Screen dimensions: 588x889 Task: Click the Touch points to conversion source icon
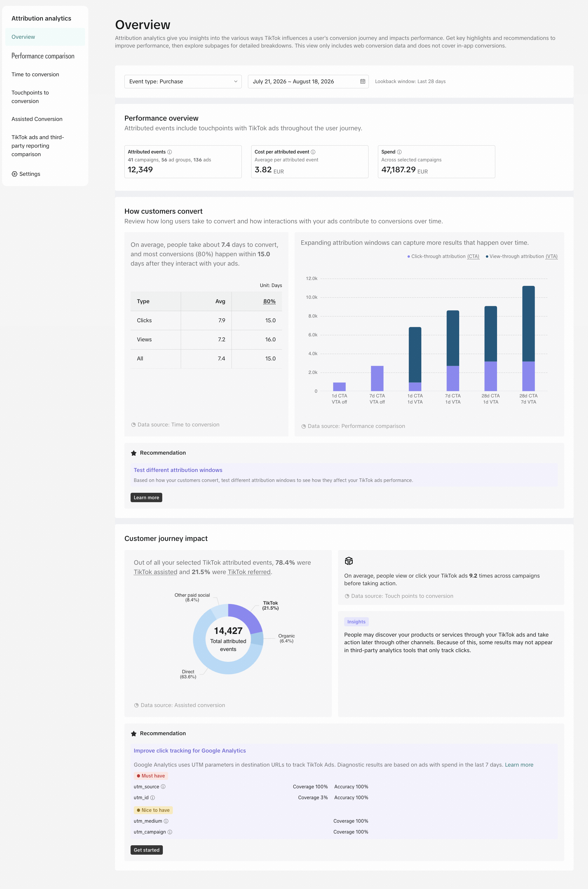[x=347, y=596]
